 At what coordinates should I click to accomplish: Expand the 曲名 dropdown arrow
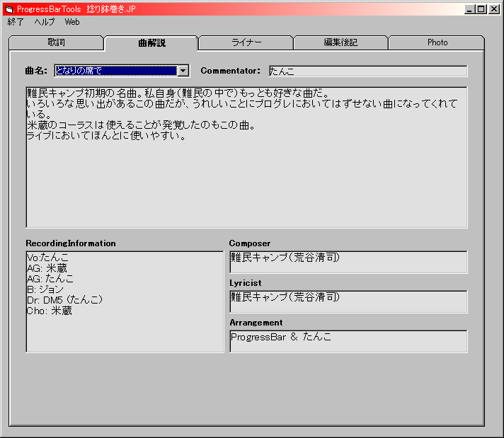click(x=183, y=71)
